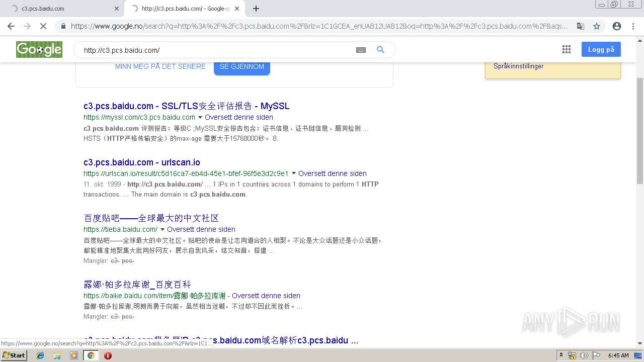Click the Logg på sign-in button
This screenshot has height=362, width=644.
pos(601,49)
